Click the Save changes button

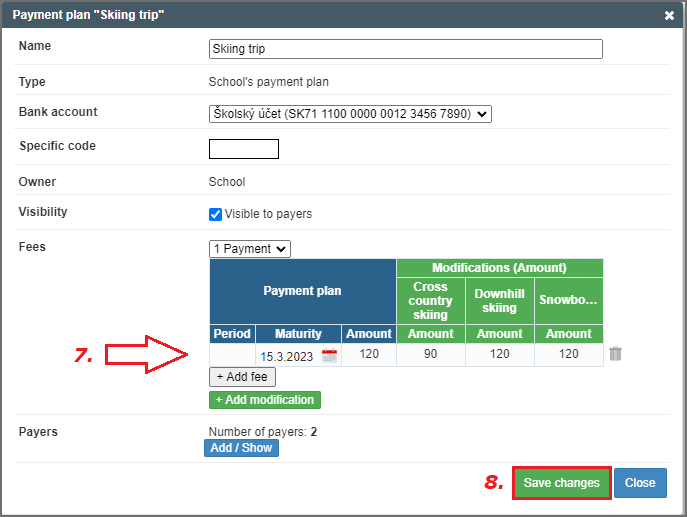point(561,483)
